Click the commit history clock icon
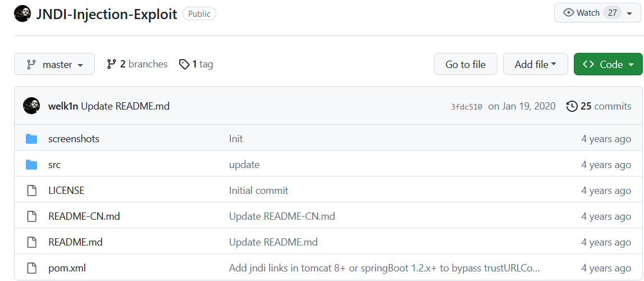 click(572, 106)
